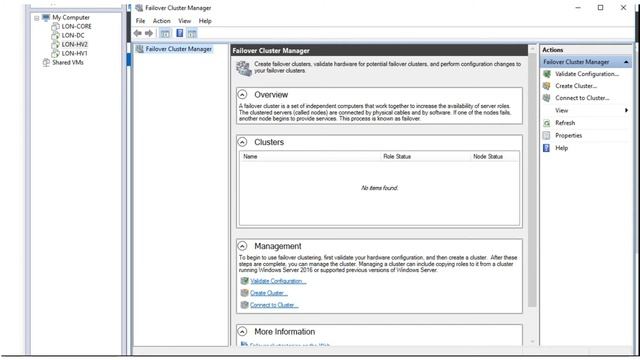Click the Connect to Cluster icon in Actions pane
The image size is (640, 360).
547,98
